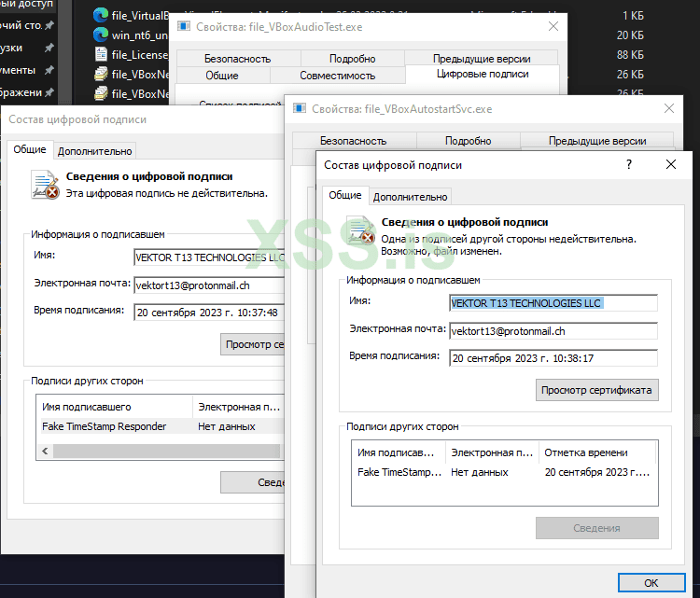Click 'Просмотр сертификата' button in front dialog
This screenshot has height=598, width=700.
tap(597, 390)
